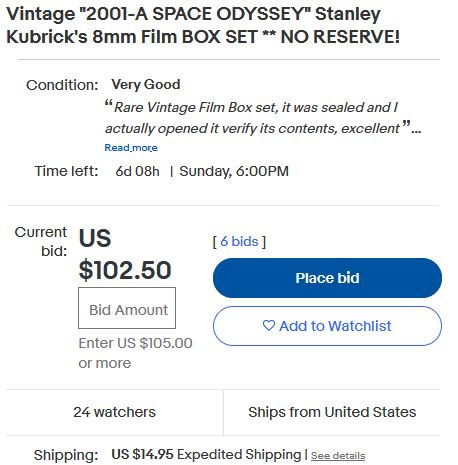
Task: Open the 6 bids history link
Action: [x=239, y=241]
